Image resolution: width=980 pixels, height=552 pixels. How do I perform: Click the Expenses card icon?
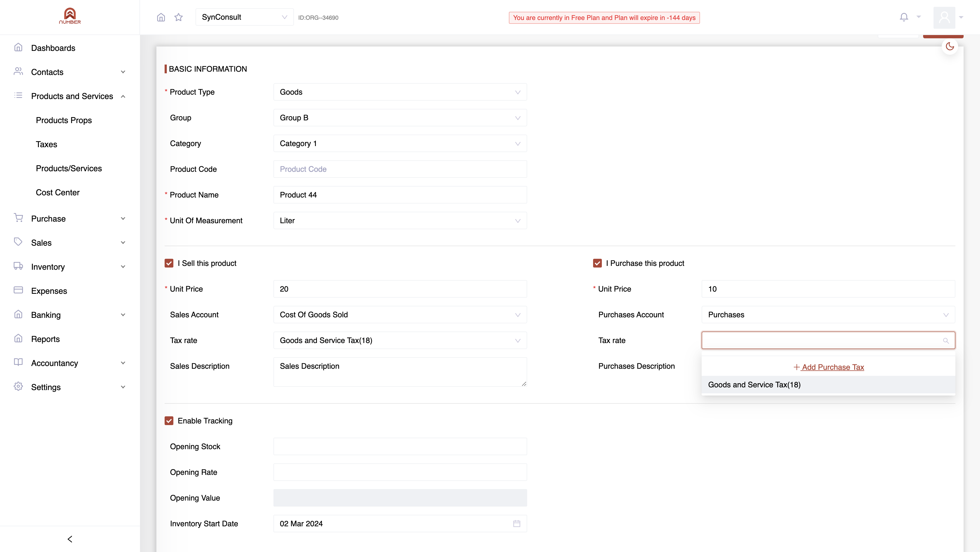(18, 290)
